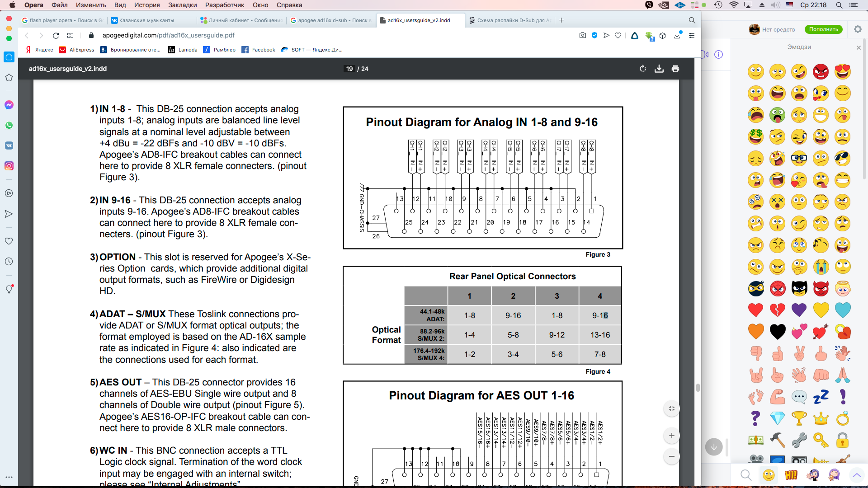Click the info icon in chat header
The image size is (868, 488).
click(718, 54)
